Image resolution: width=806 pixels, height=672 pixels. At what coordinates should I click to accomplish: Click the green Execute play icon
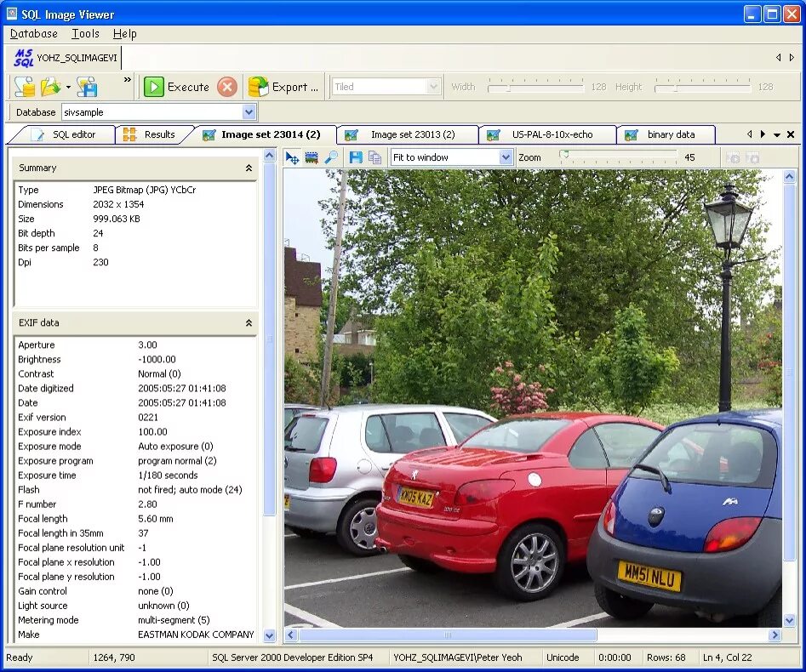(154, 87)
